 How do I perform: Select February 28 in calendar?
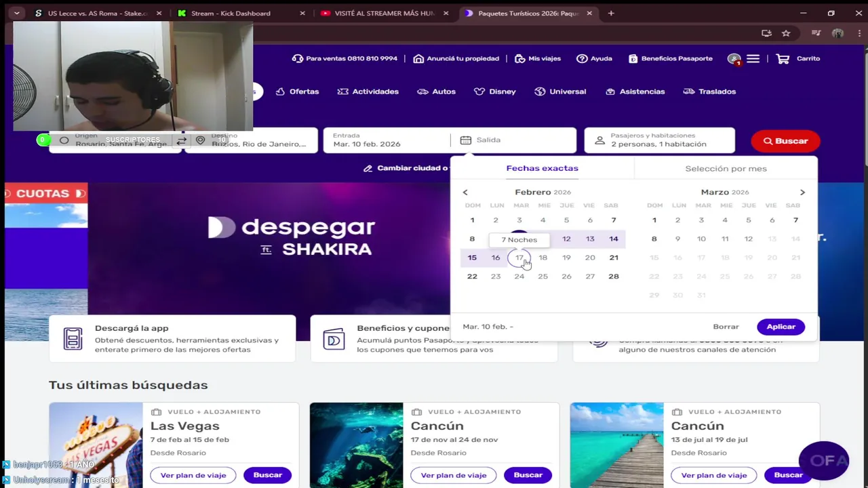point(613,277)
